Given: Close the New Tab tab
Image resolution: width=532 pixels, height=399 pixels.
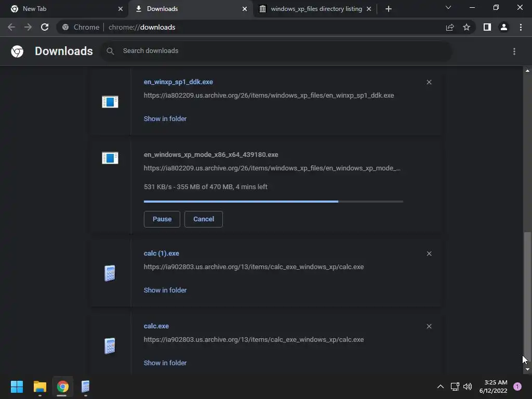Looking at the screenshot, I should click(121, 9).
